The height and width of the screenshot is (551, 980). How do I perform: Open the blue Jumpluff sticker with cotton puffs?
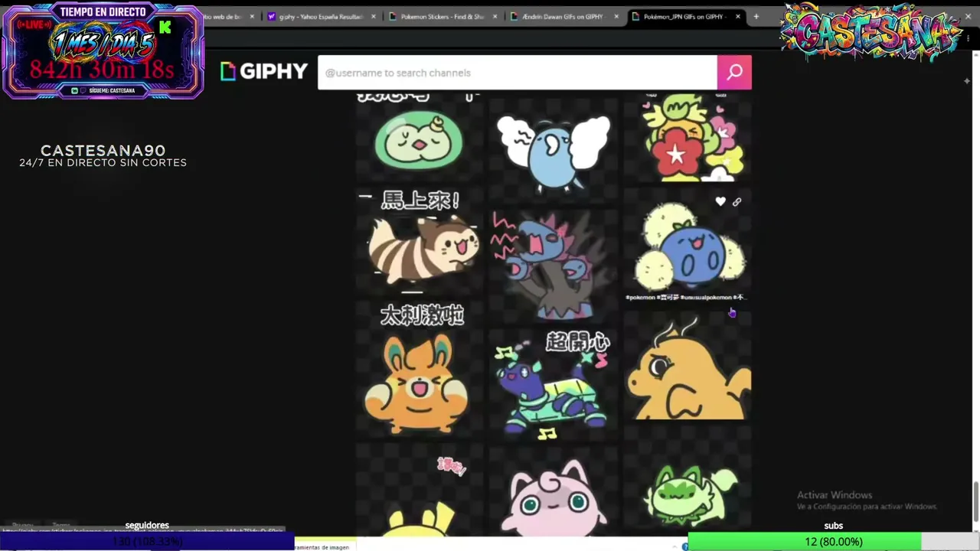click(x=688, y=246)
